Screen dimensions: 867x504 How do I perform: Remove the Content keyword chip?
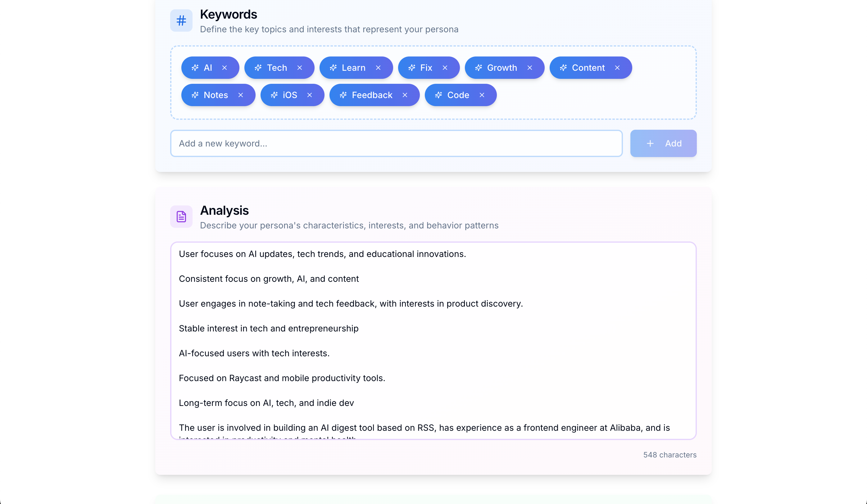click(617, 68)
